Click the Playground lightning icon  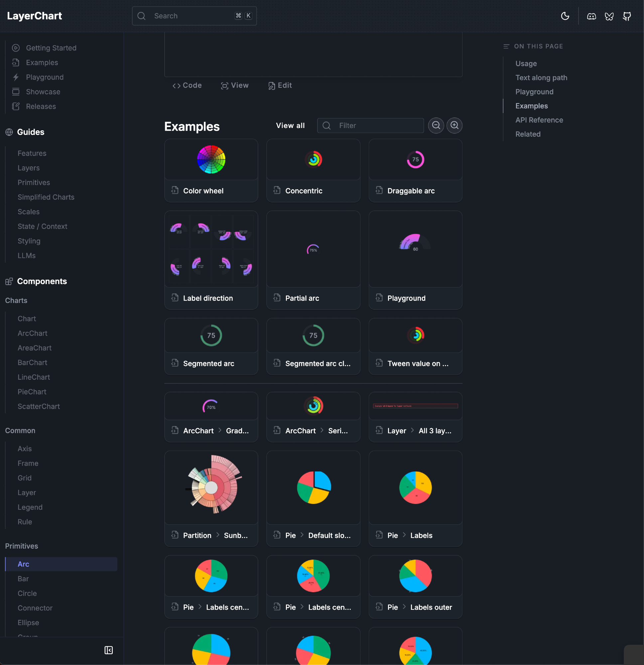[x=16, y=77]
